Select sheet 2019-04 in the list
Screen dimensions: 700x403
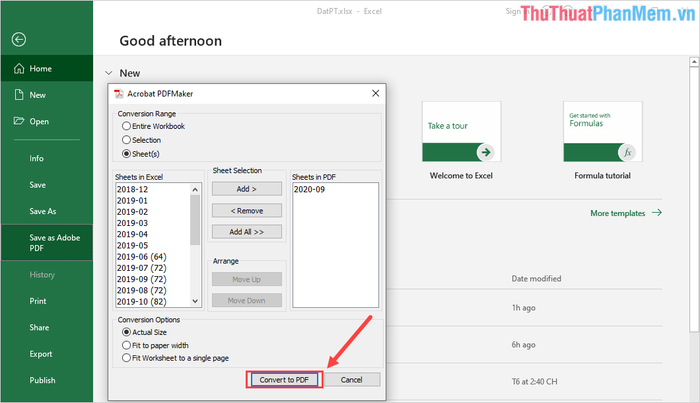pyautogui.click(x=153, y=234)
